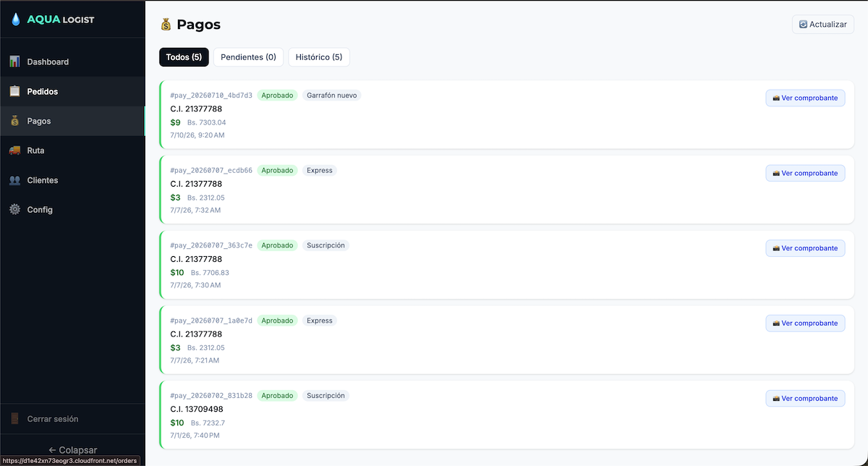Click the Ruta truck icon
The image size is (868, 466).
[x=14, y=151]
